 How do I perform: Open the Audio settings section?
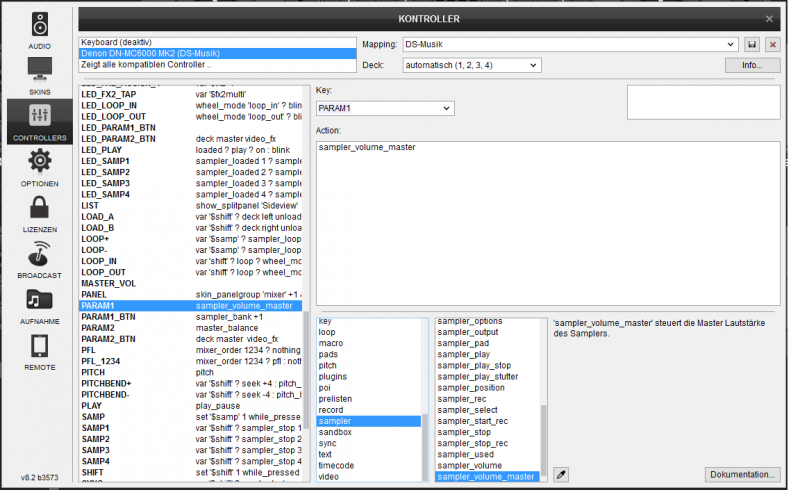coord(39,30)
